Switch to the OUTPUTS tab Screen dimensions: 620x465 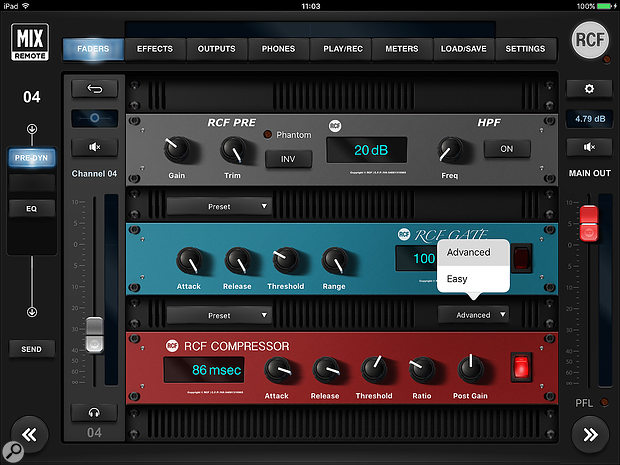point(217,49)
